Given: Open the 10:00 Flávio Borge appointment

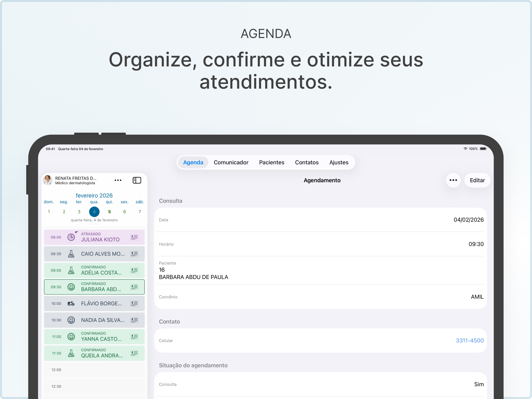Looking at the screenshot, I should [x=94, y=304].
